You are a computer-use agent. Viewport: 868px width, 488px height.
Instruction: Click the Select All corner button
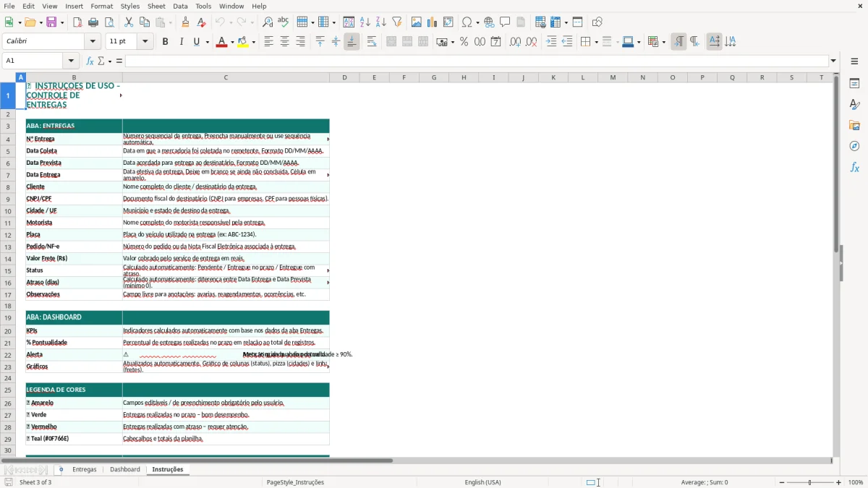pyautogui.click(x=9, y=77)
